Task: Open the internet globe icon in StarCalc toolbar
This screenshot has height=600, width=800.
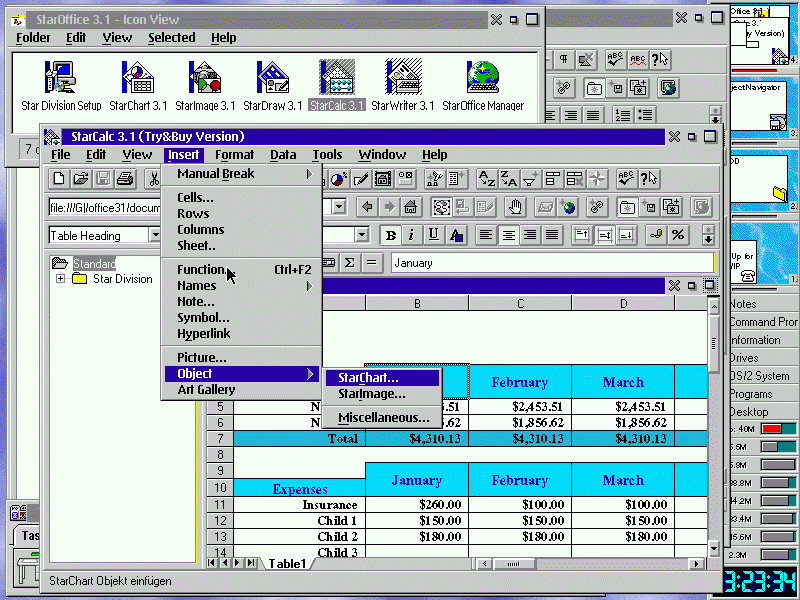Action: (567, 207)
